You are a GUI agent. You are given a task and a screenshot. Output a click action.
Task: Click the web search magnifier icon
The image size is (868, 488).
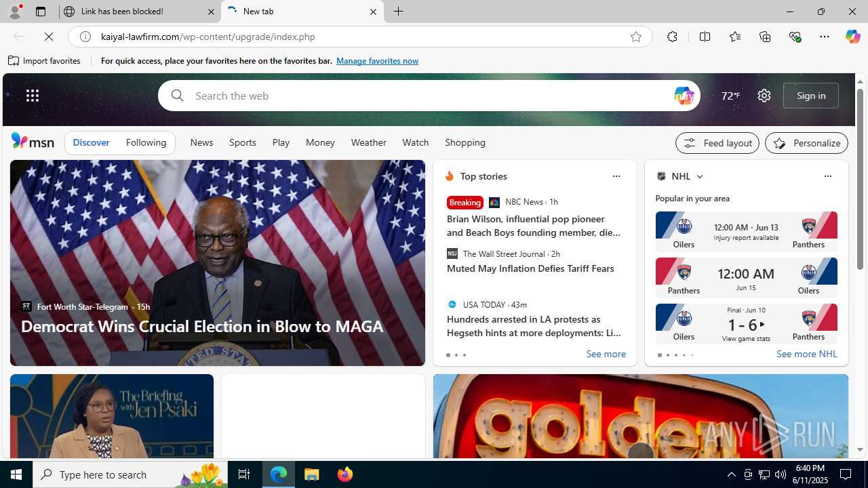point(177,96)
